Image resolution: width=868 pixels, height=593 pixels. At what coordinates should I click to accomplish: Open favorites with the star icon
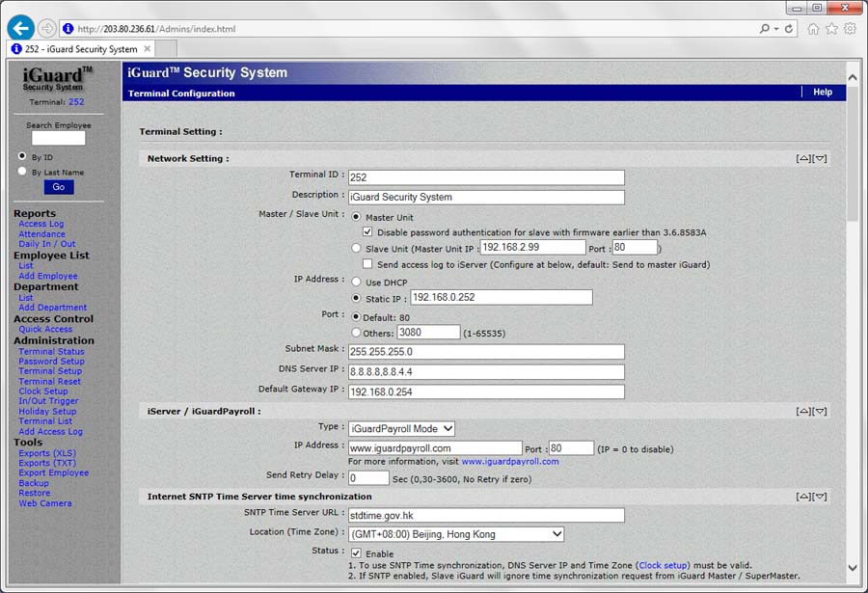pyautogui.click(x=831, y=29)
